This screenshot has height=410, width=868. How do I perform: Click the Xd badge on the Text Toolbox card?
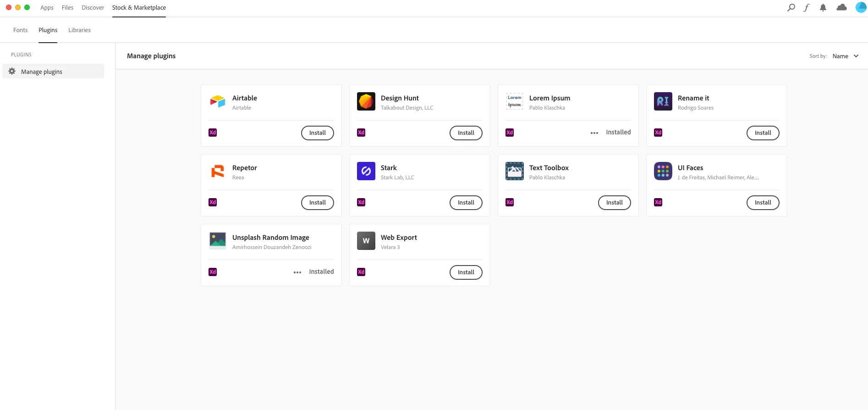pos(510,202)
